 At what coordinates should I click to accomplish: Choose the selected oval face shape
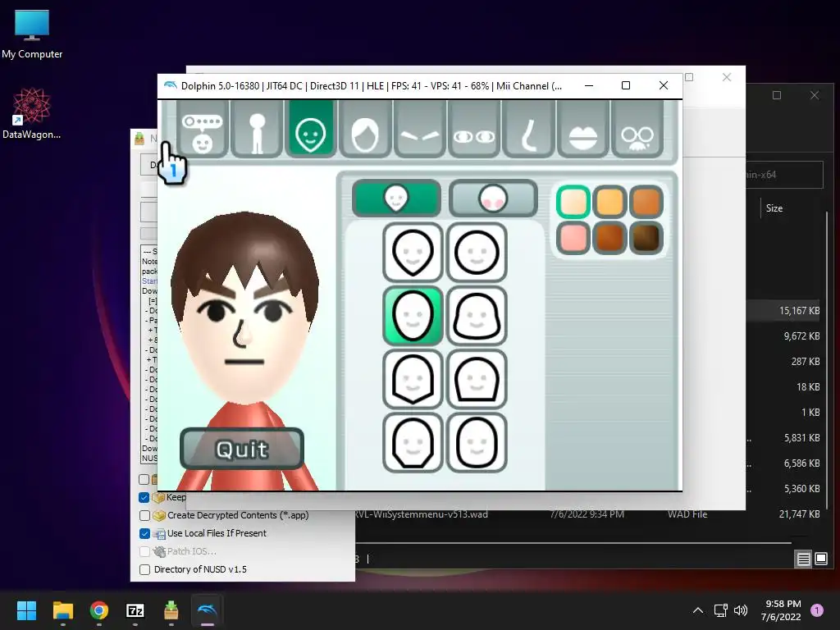tap(413, 316)
